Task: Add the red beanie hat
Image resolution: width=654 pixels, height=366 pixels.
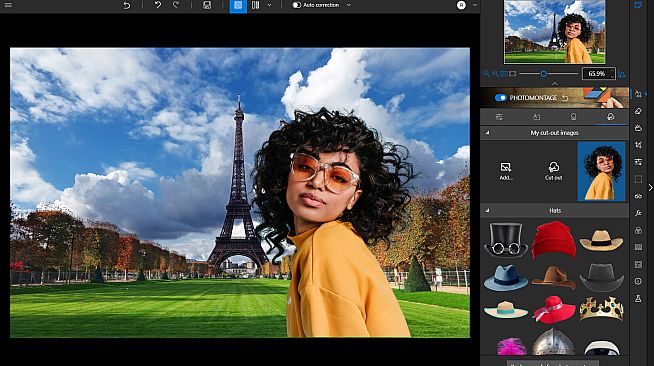Action: (x=553, y=240)
